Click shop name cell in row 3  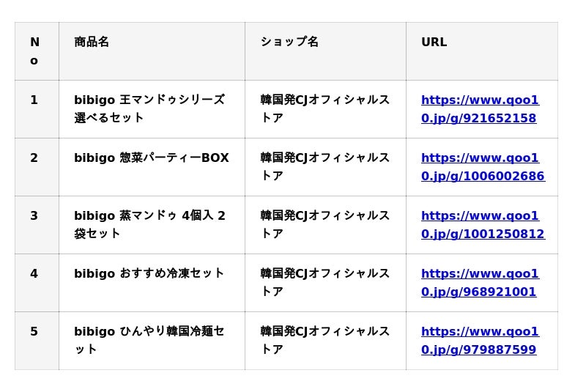click(324, 224)
